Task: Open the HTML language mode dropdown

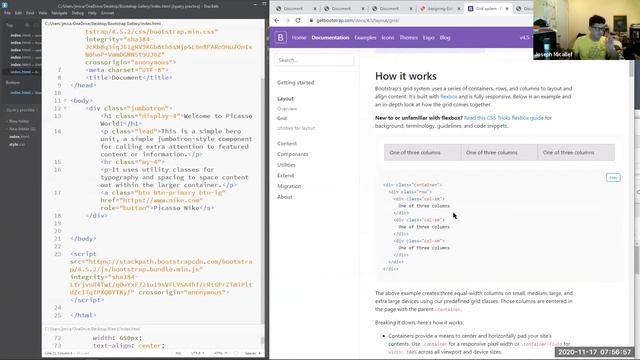Action: click(220, 353)
